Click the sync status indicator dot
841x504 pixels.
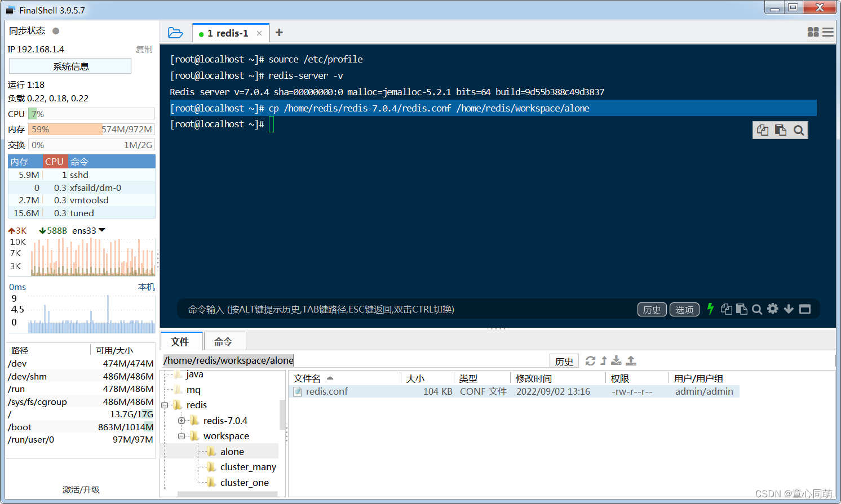click(56, 31)
